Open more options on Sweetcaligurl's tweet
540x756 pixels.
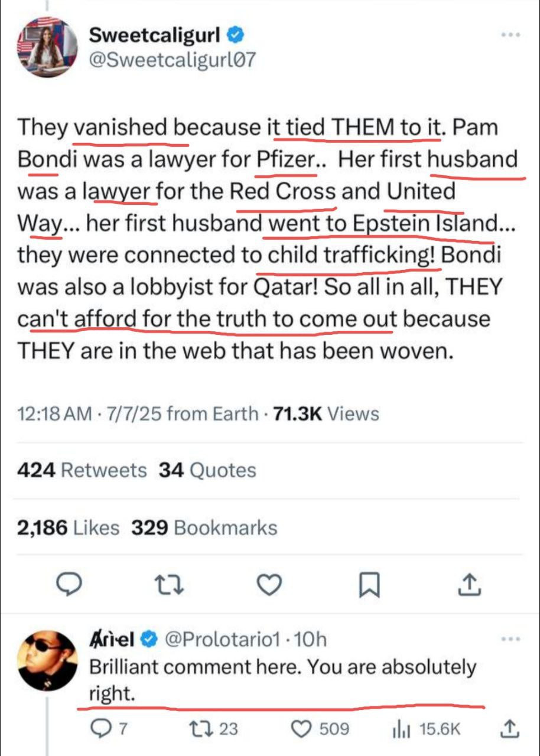pos(509,35)
